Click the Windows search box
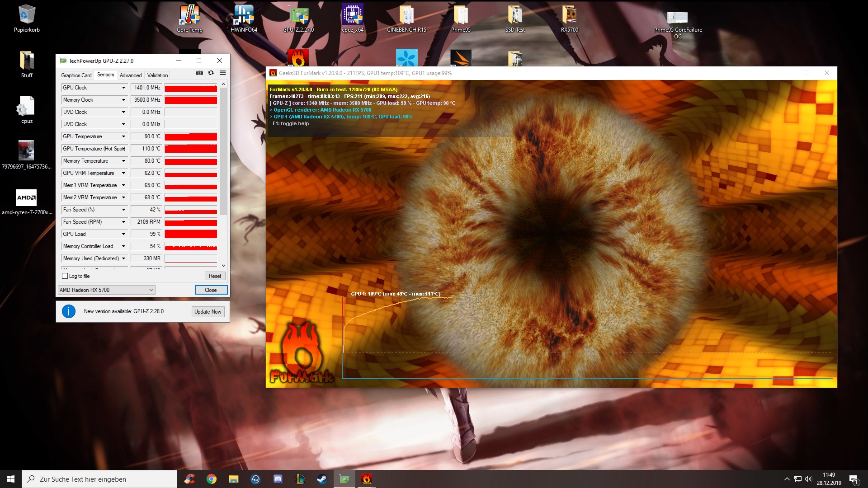The height and width of the screenshot is (488, 868). pos(99,479)
